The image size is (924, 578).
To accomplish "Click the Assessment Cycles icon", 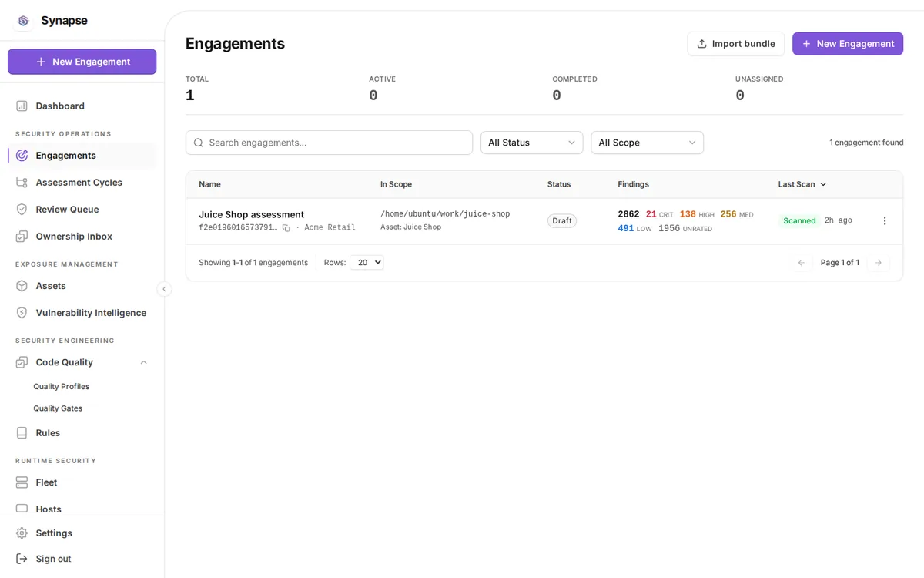I will (22, 182).
